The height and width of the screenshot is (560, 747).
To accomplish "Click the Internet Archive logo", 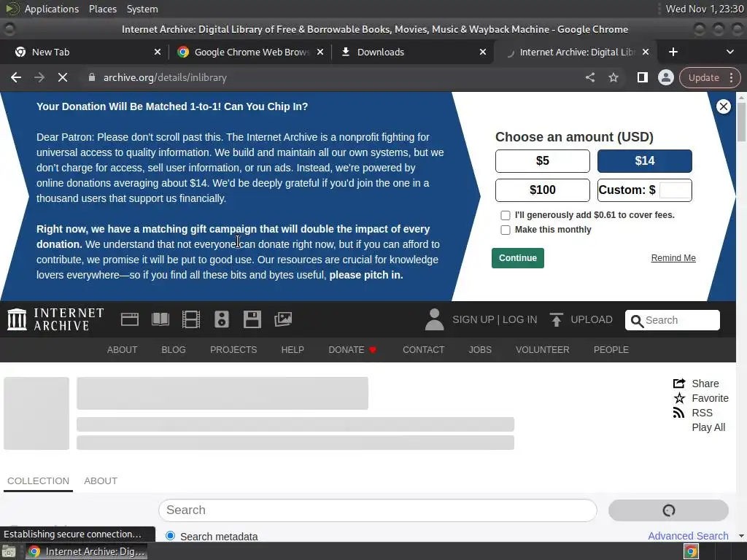I will [x=55, y=319].
